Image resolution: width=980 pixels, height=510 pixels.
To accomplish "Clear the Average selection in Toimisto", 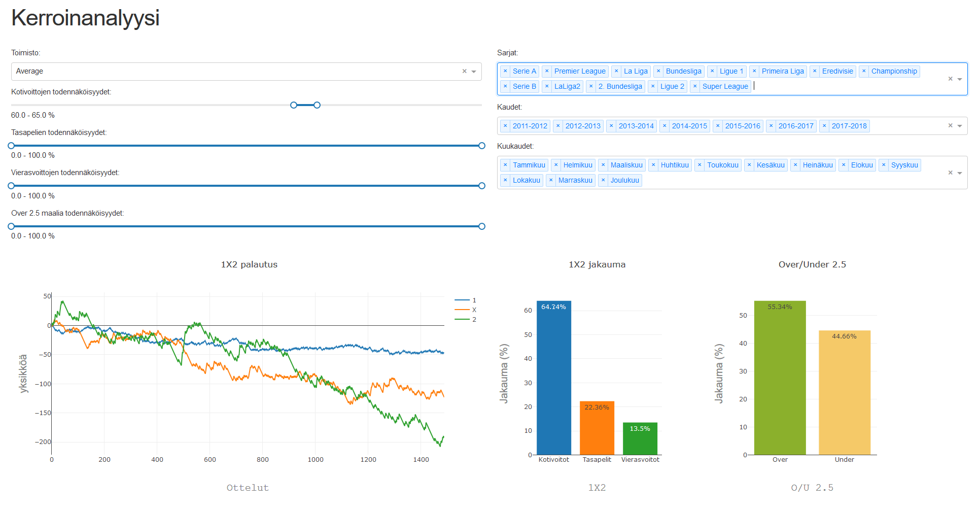I will click(x=464, y=72).
